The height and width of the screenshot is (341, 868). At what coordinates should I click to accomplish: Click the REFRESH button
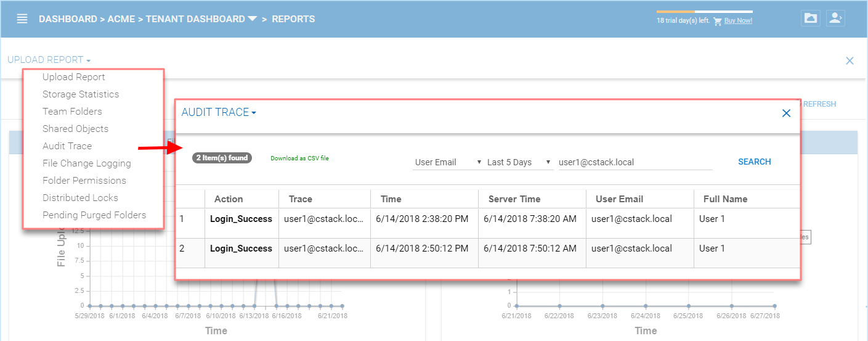click(x=819, y=104)
